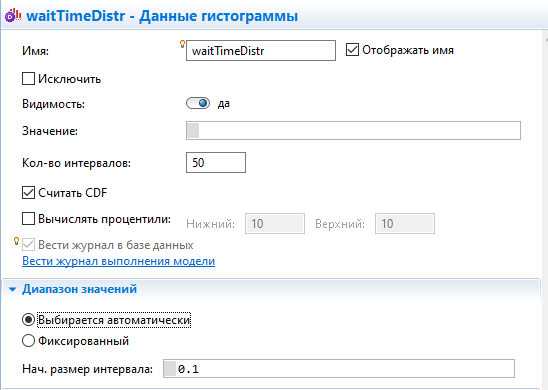Toggle the Отображать имя checkbox
The height and width of the screenshot is (390, 548).
click(x=352, y=50)
